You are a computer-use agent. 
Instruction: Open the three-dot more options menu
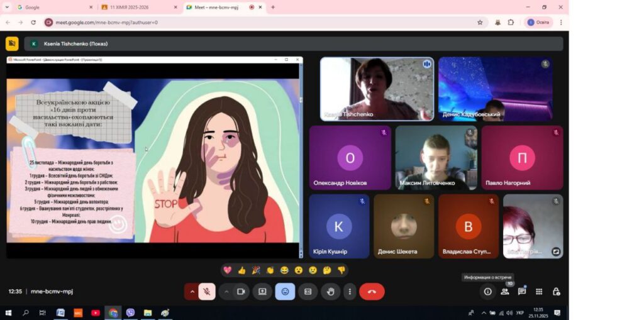pos(350,292)
